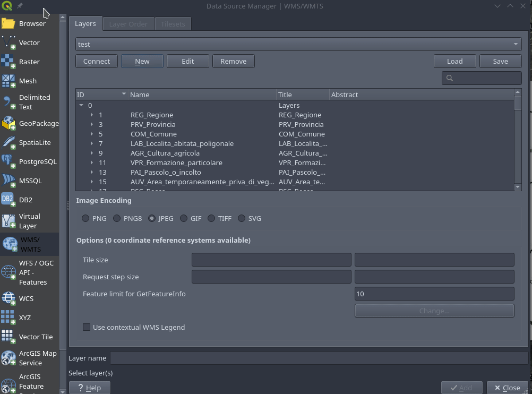Screen dimensions: 532x394
Task: Focus the layer search filter field
Action: pyautogui.click(x=482, y=78)
